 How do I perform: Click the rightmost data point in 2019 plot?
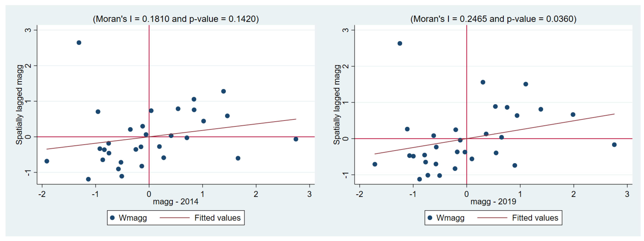(614, 145)
